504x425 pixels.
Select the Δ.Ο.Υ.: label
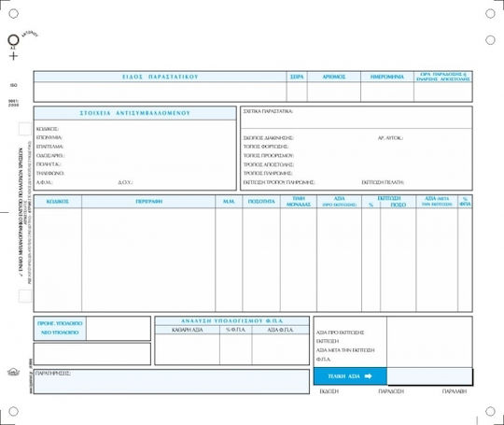[x=125, y=182]
